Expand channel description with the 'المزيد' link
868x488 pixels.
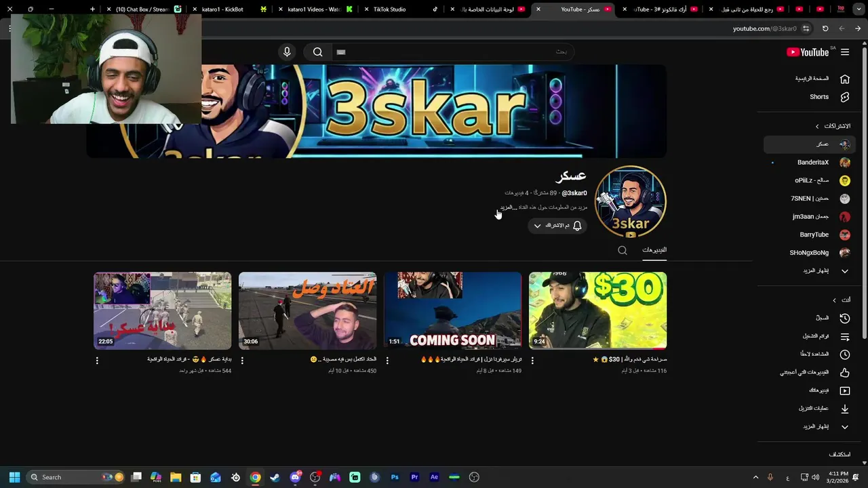tap(508, 207)
